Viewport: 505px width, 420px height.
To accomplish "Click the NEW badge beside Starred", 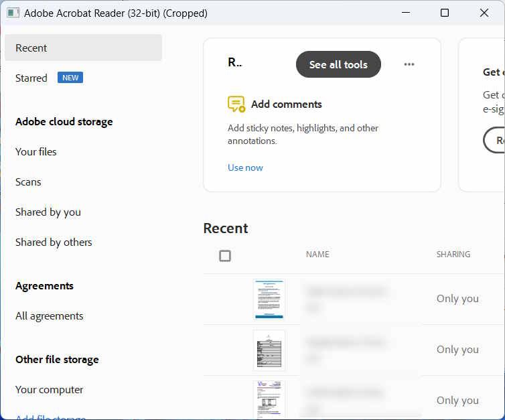I will (x=70, y=78).
